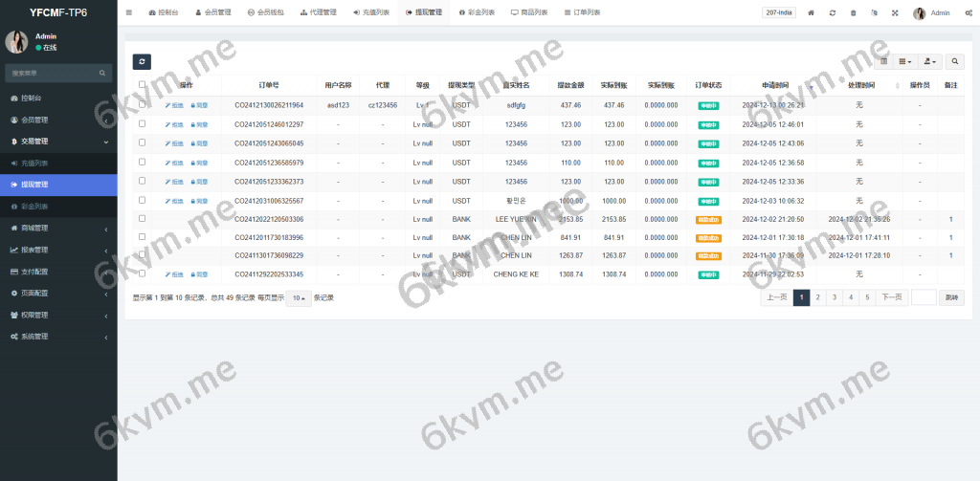980x481 pixels.
Task: Check the box for order CO2412130026211964
Action: [142, 104]
